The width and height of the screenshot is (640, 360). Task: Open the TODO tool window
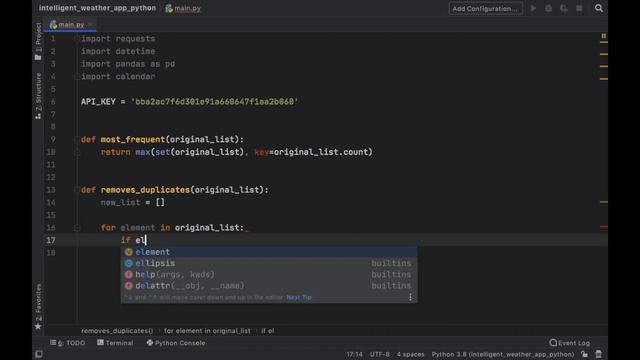click(x=68, y=343)
